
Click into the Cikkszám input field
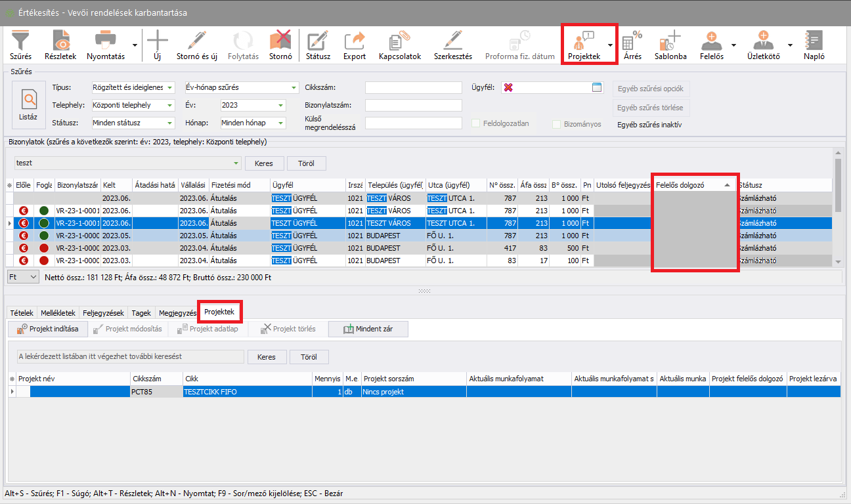click(414, 88)
